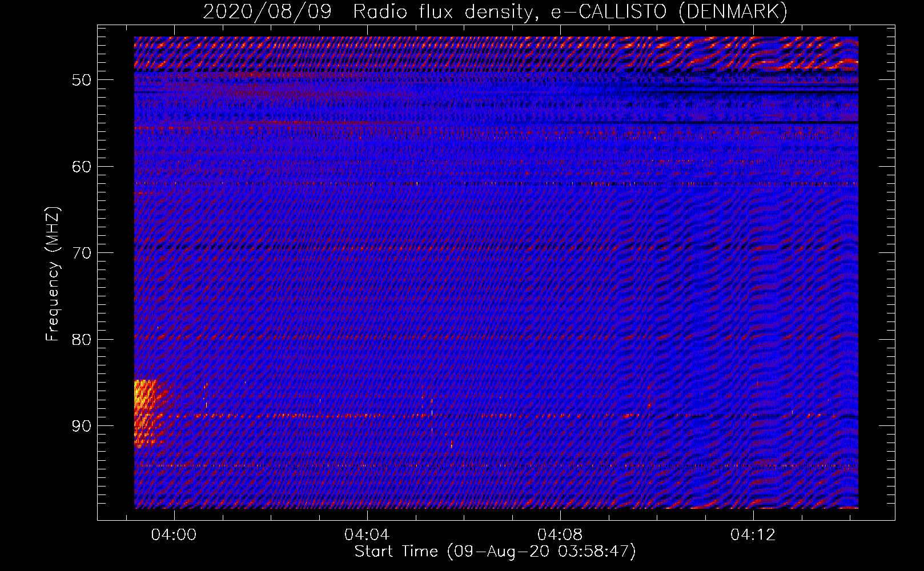Click the "90" frequency tick label

(81, 427)
